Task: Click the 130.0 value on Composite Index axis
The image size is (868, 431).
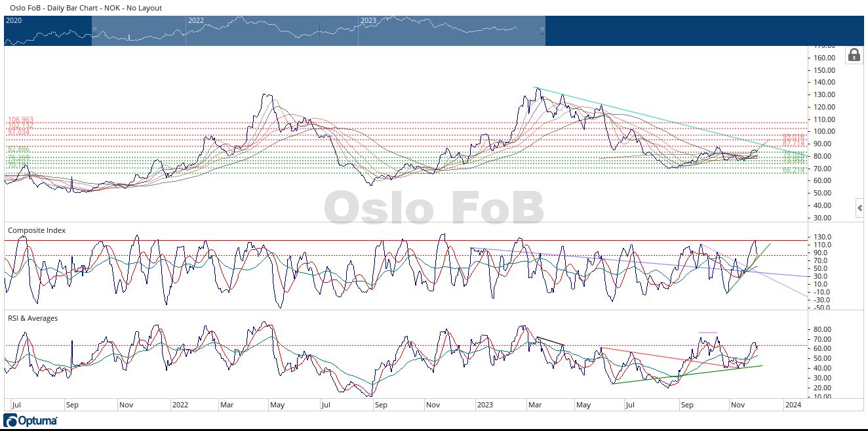Action: tap(823, 237)
